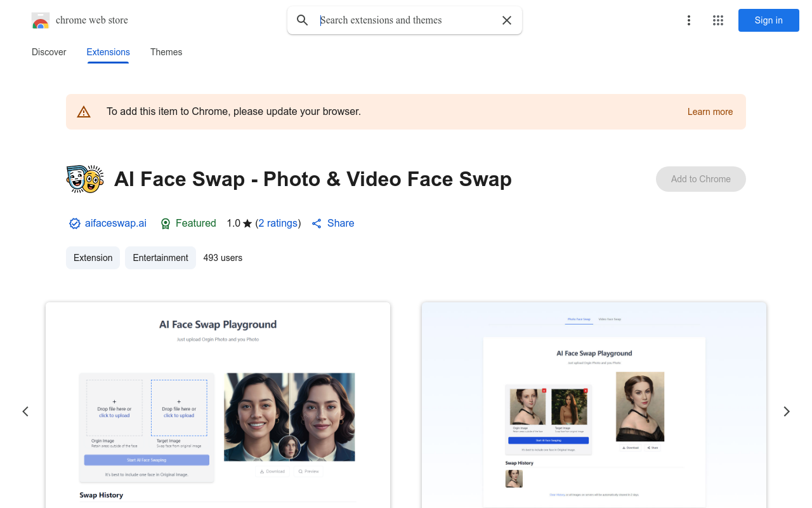Click the Extension category chip
This screenshot has width=812, height=508.
(x=93, y=258)
